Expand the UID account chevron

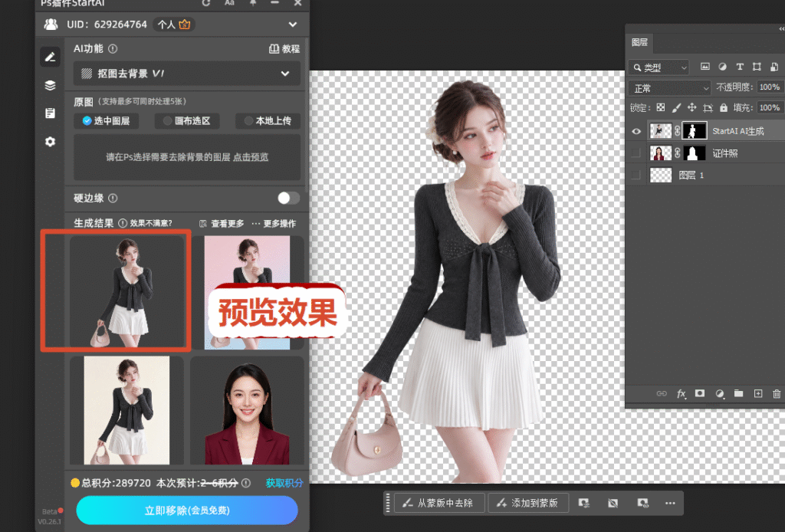(x=293, y=24)
